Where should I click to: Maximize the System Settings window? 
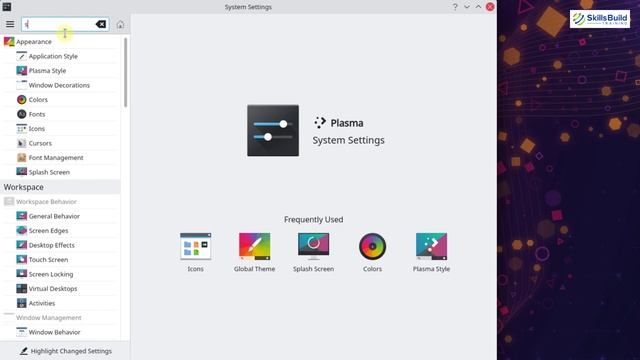coord(478,7)
